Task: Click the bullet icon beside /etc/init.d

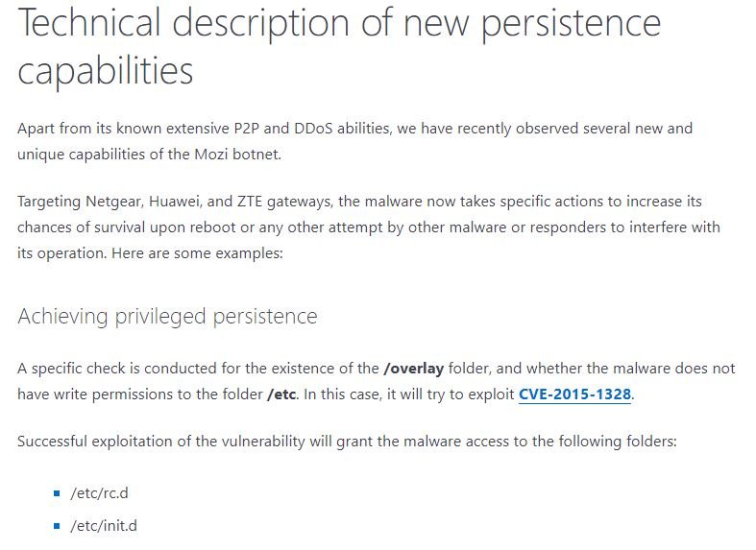Action: 57,525
